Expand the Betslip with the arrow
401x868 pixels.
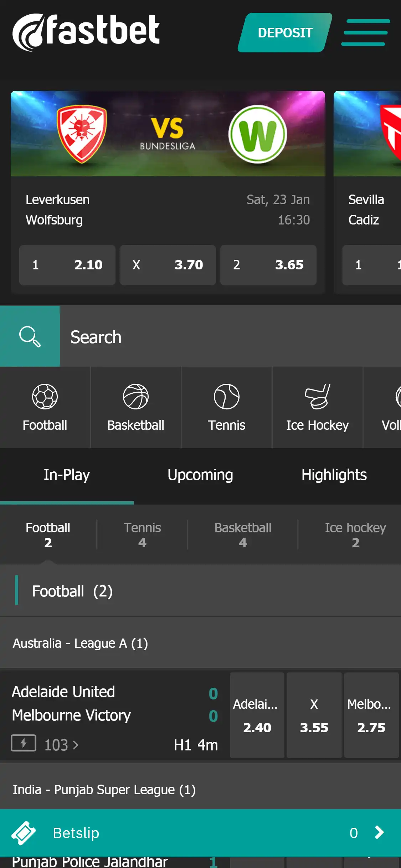(x=379, y=832)
